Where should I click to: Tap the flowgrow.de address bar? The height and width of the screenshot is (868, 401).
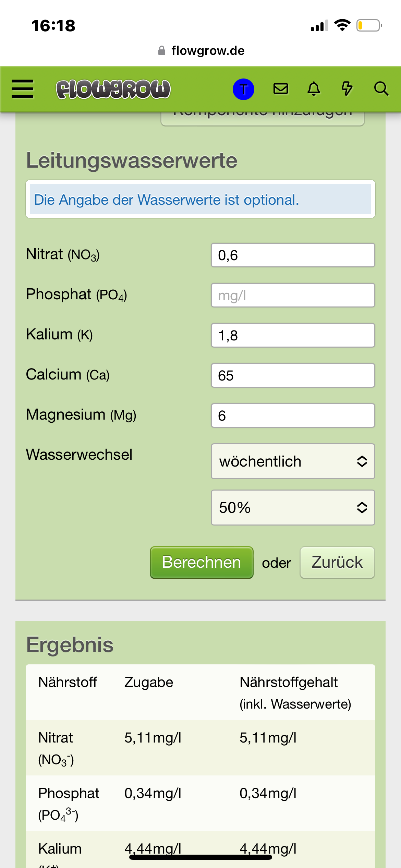(x=208, y=51)
